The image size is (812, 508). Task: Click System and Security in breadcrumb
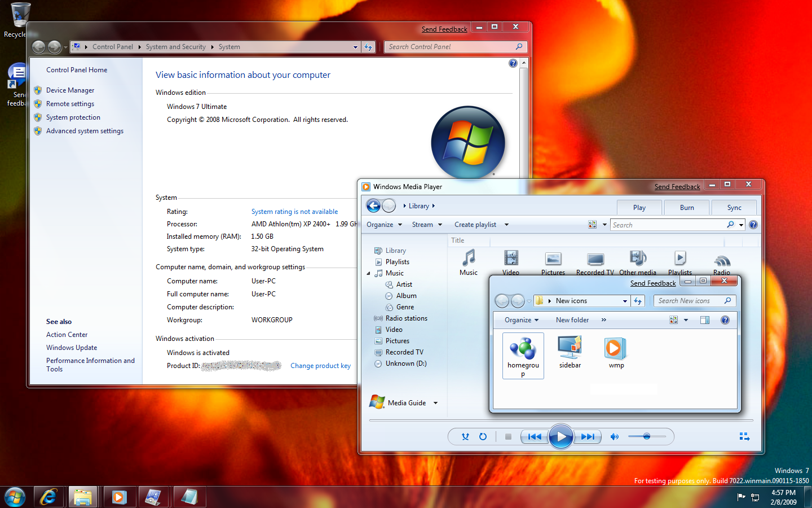pos(175,47)
